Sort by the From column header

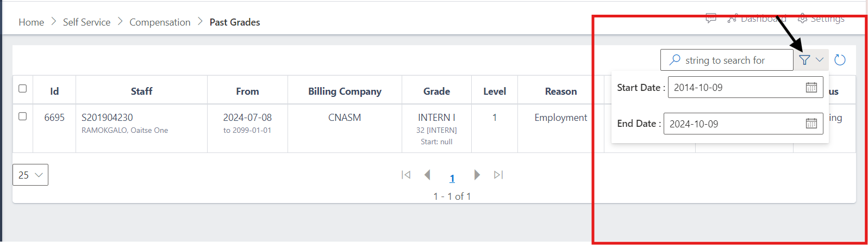(247, 91)
